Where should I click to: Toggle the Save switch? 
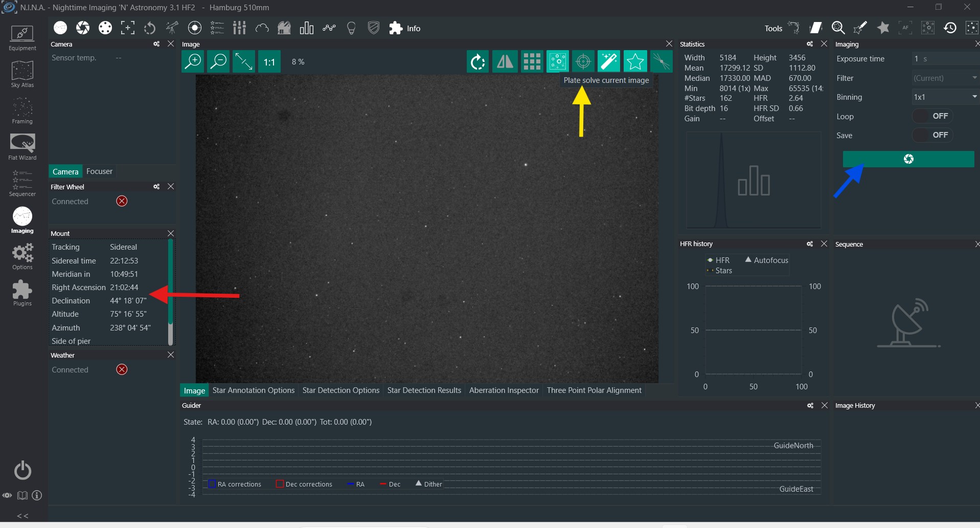point(932,135)
